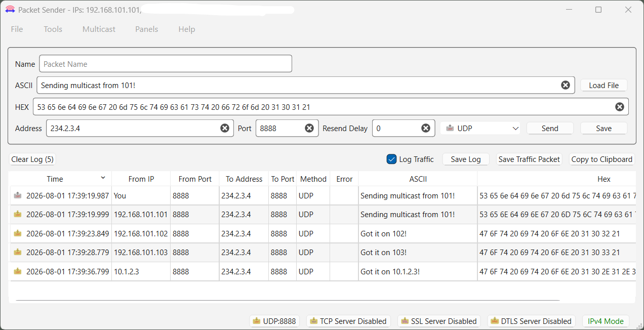Viewport: 644px width, 330px height.
Task: Click the Load File button
Action: [603, 85]
